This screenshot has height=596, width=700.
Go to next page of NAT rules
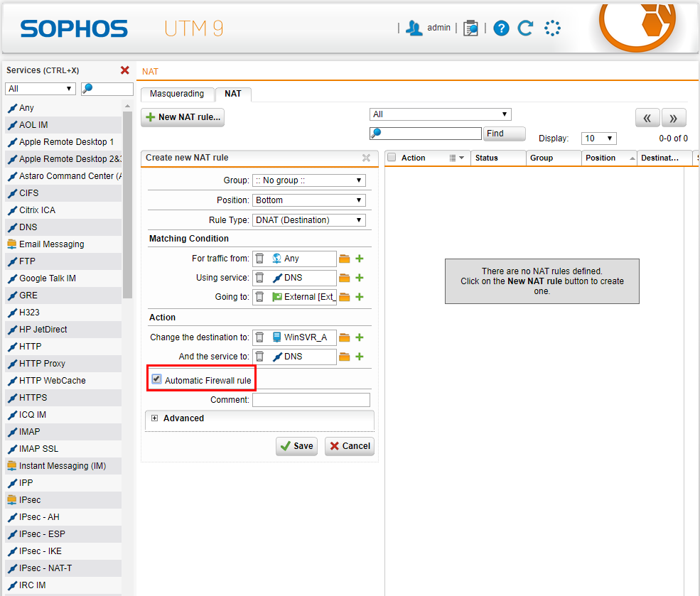tap(674, 118)
